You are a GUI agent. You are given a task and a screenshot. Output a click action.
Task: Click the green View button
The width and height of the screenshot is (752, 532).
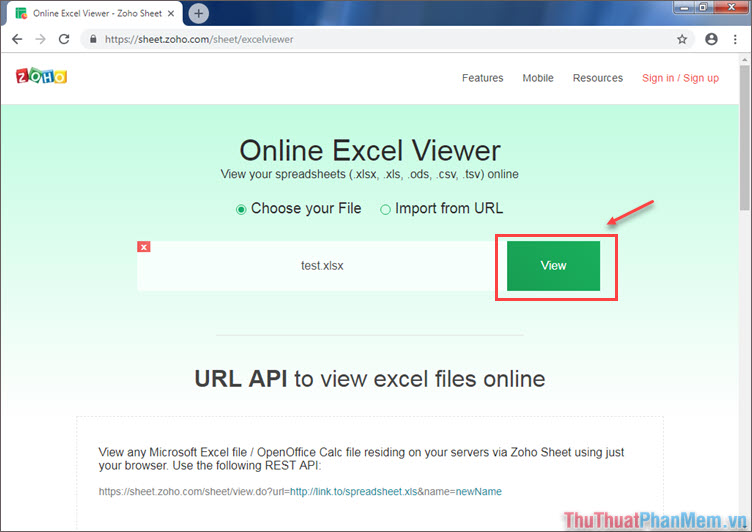[553, 266]
